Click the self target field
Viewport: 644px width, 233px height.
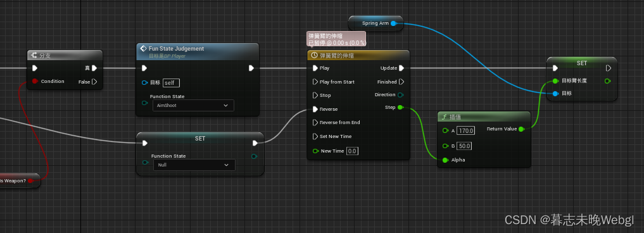click(171, 83)
